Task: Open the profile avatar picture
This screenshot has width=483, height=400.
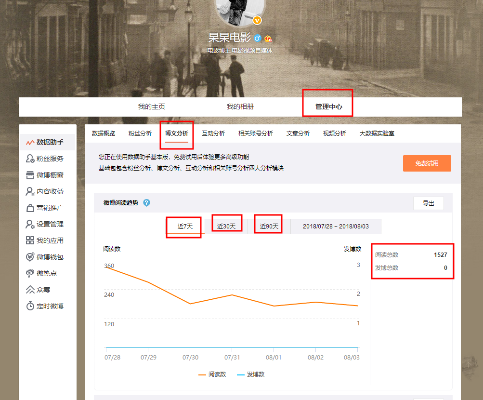Action: point(240,12)
